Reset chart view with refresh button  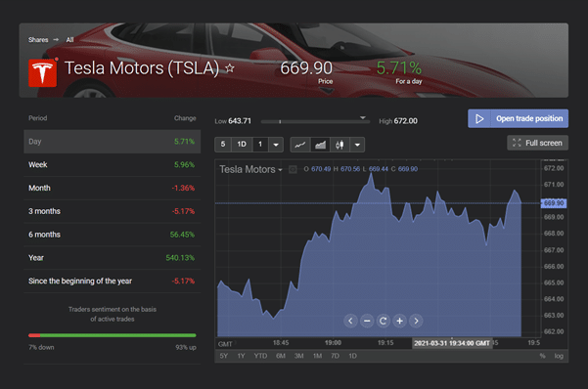click(x=384, y=321)
